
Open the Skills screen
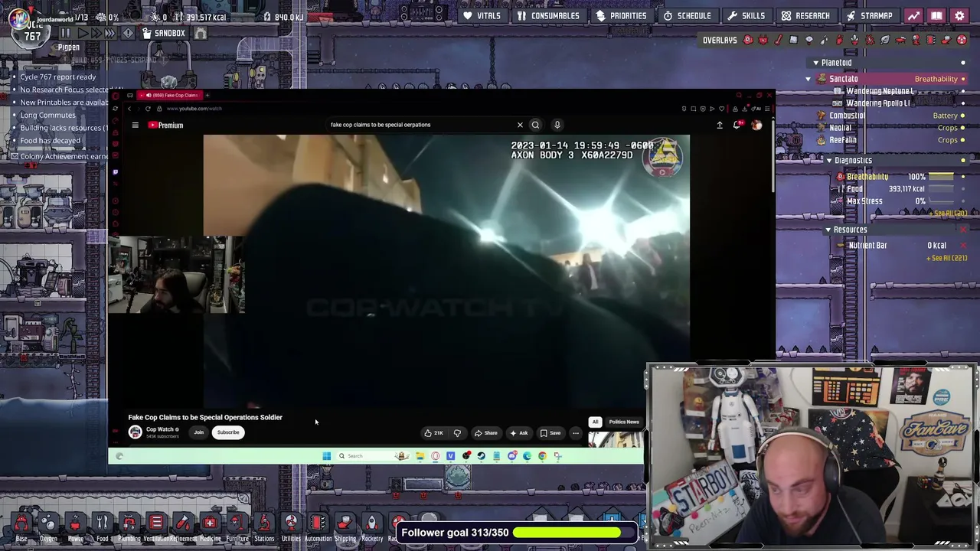pyautogui.click(x=746, y=15)
